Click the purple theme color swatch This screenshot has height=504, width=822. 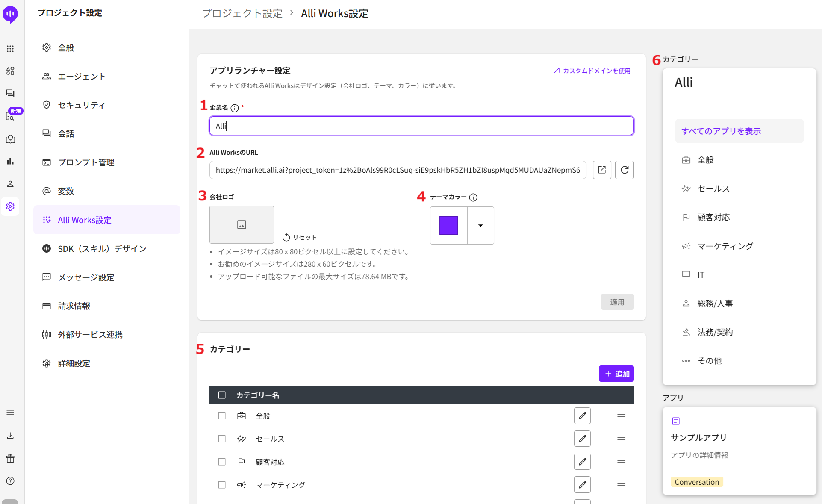(x=448, y=225)
